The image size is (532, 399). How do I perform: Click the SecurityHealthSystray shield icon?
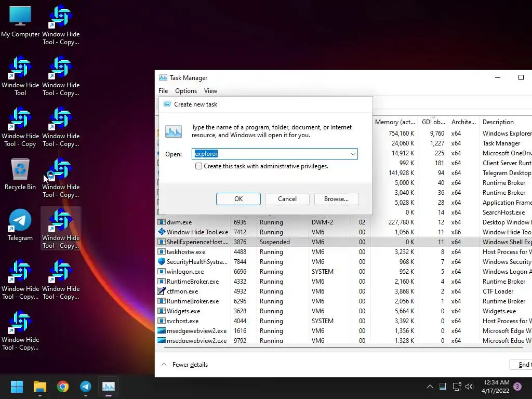point(162,262)
